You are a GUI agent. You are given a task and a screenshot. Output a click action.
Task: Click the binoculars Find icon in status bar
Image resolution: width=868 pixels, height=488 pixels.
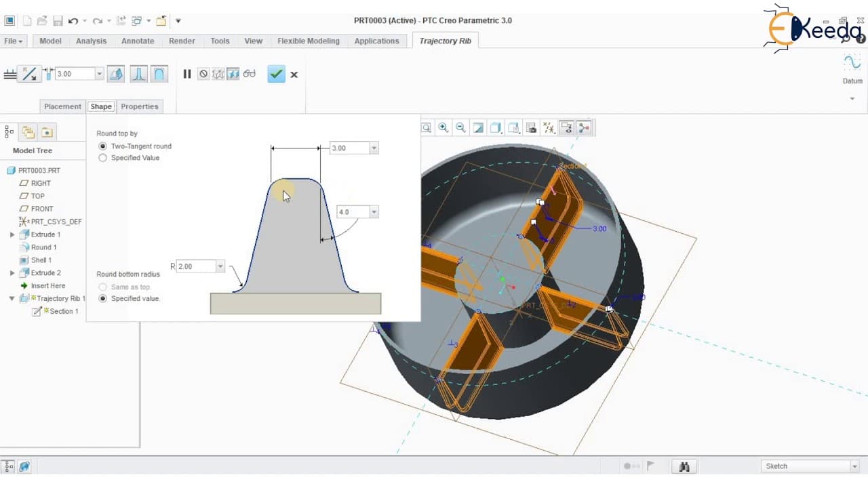click(684, 466)
